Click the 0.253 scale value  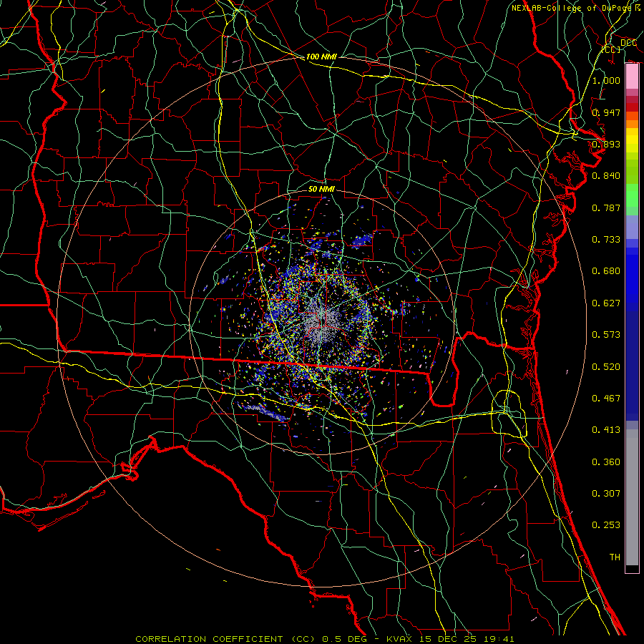[x=606, y=525]
